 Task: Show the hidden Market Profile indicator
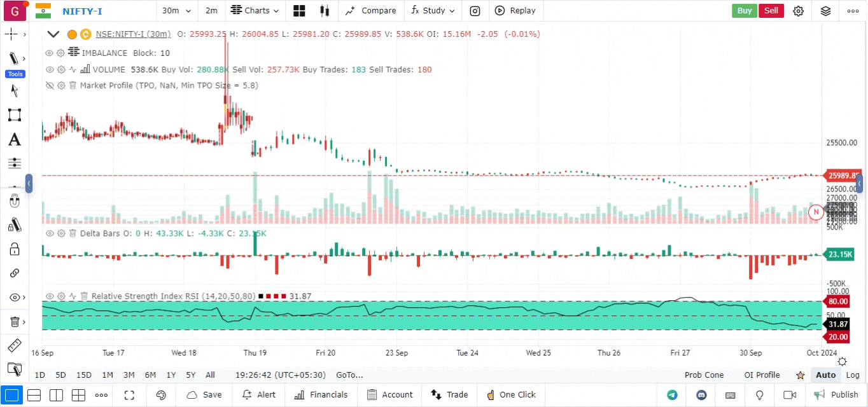click(x=50, y=85)
